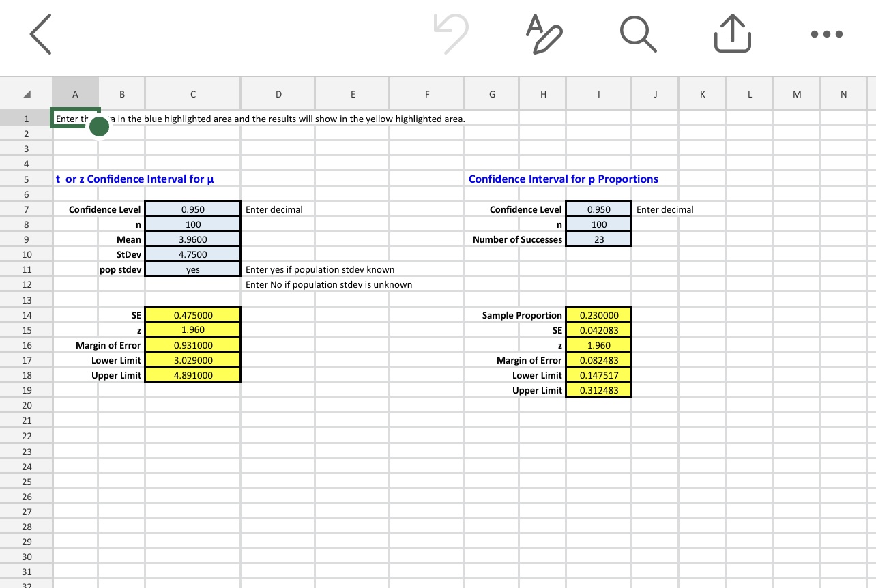Select row 1 header
This screenshot has height=588, width=876.
pos(27,119)
